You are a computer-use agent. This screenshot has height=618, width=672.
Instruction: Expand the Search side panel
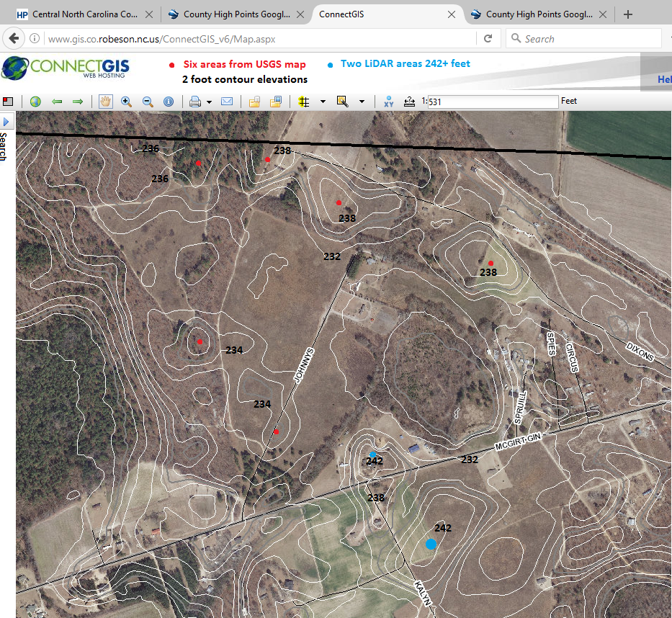(x=7, y=122)
